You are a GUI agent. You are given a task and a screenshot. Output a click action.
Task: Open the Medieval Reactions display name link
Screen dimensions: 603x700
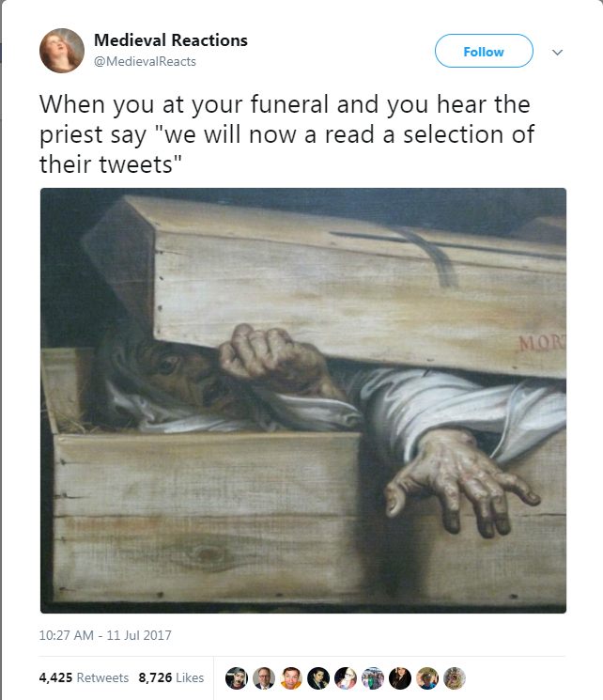tap(171, 39)
